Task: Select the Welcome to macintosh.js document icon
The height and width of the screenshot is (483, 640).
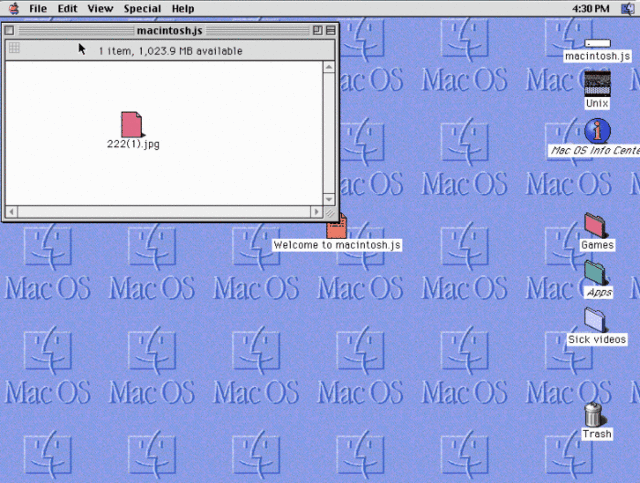Action: 337,226
